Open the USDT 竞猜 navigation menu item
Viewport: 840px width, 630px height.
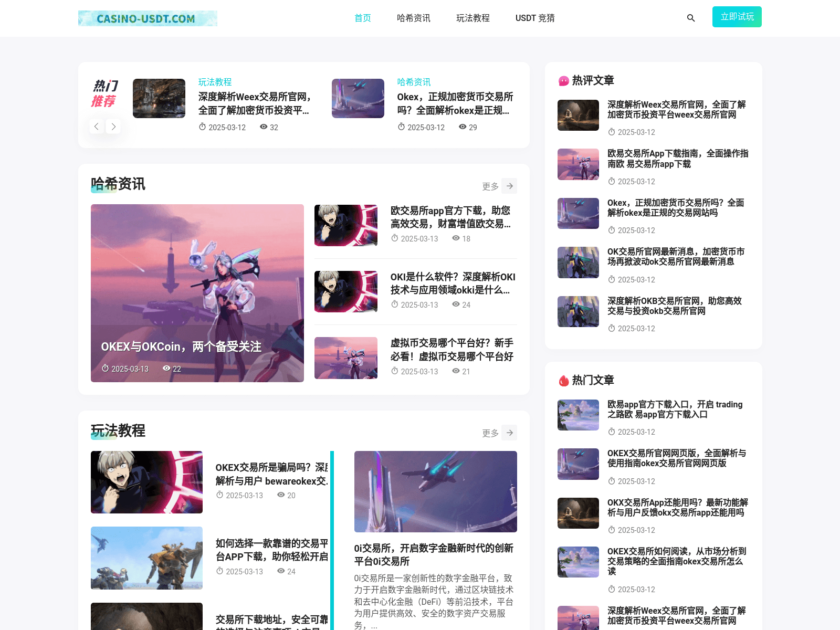pyautogui.click(x=535, y=18)
